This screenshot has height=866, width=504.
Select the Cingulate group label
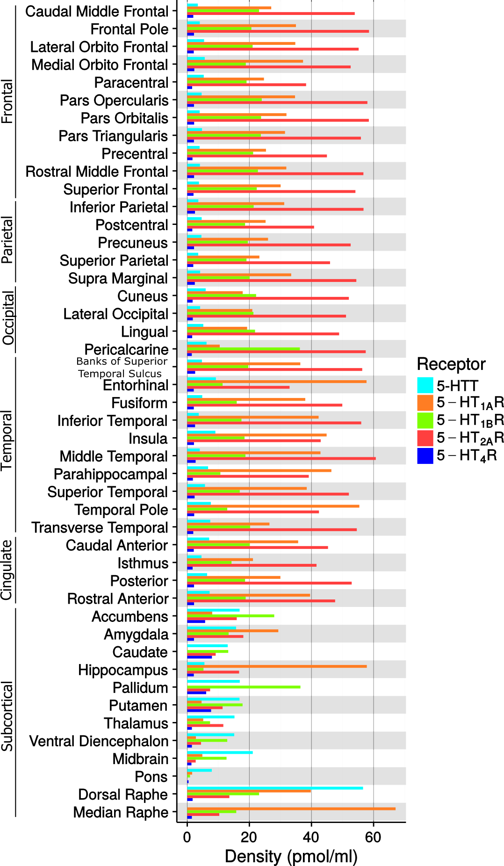coord(7,570)
